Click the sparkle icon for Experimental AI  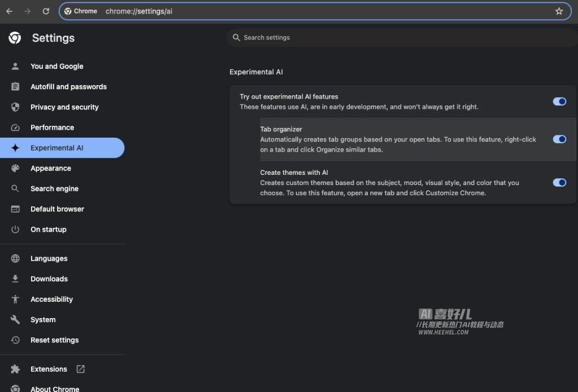coord(15,148)
